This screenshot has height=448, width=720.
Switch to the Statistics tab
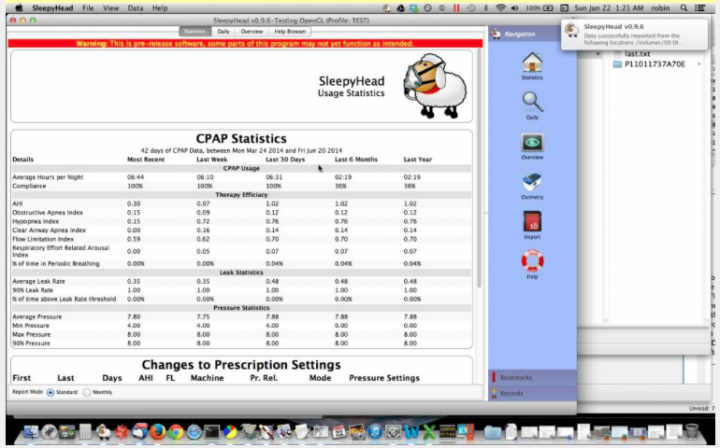pos(195,31)
